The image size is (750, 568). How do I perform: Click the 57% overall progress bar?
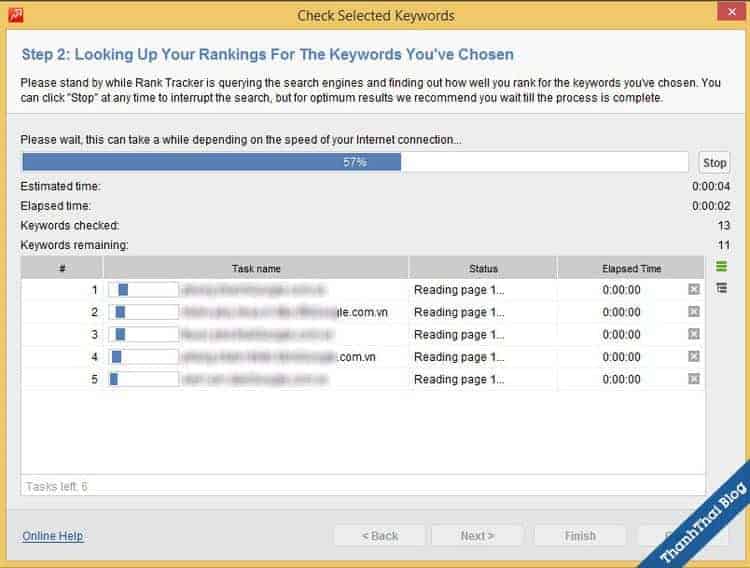(355, 162)
